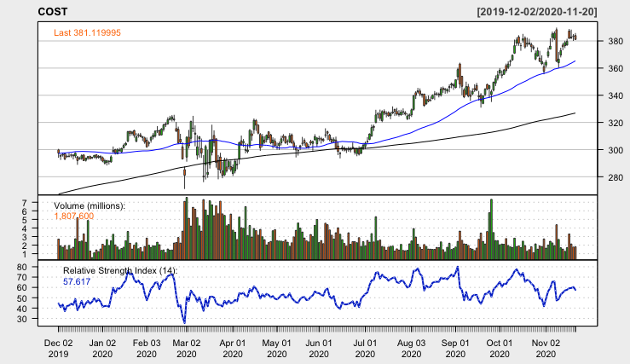Image resolution: width=630 pixels, height=364 pixels.
Task: Click the 7 tick on volume axis
Action: 25,203
